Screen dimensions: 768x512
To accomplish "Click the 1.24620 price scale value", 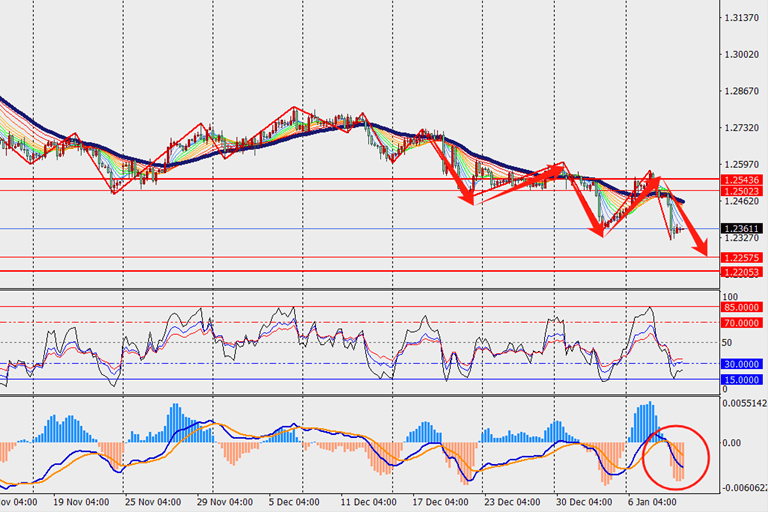I will pos(742,201).
